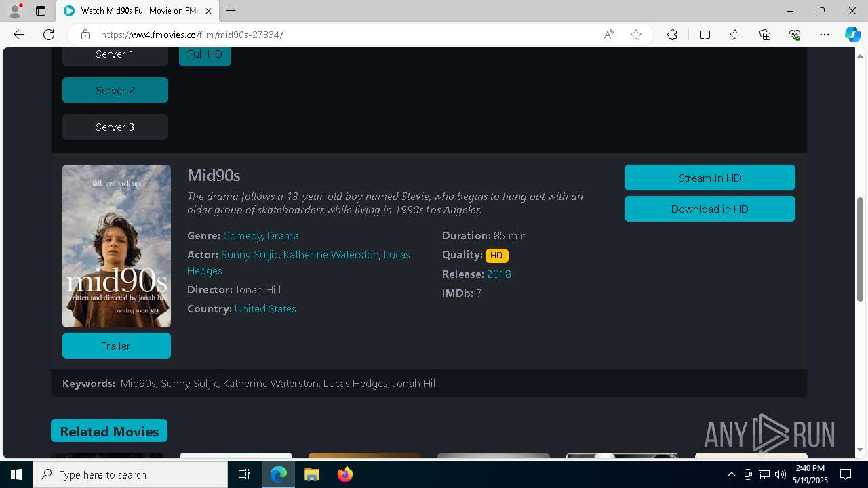The height and width of the screenshot is (488, 868).
Task: Open United States country link
Action: 265,309
